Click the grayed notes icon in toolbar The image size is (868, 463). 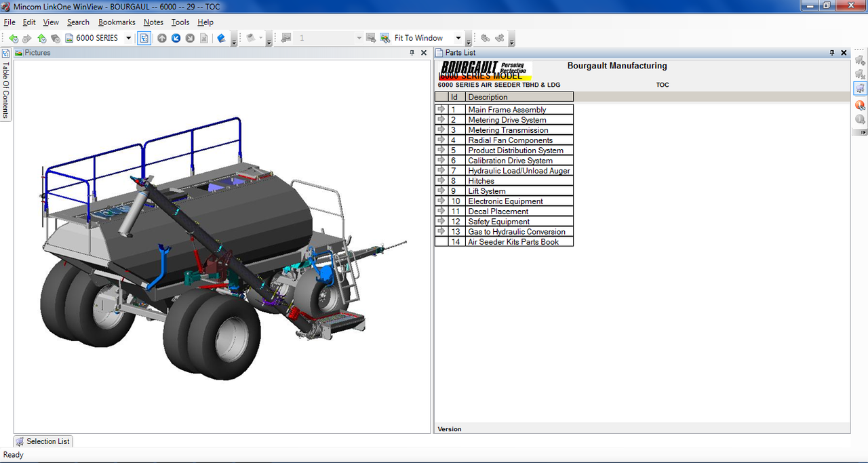[251, 38]
